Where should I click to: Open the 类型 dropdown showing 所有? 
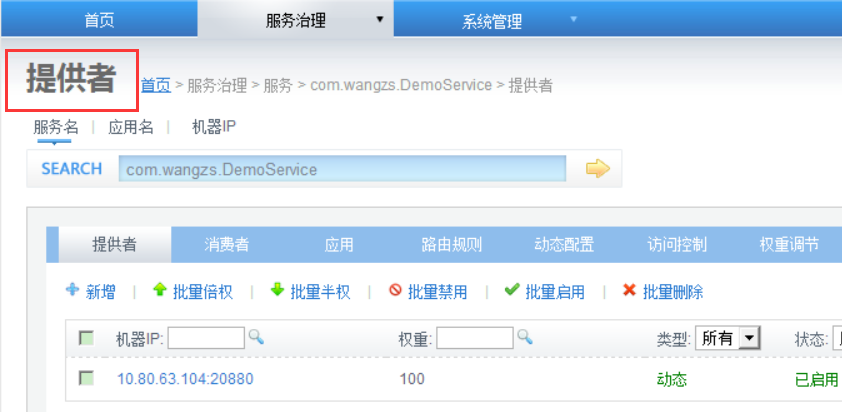(x=728, y=338)
